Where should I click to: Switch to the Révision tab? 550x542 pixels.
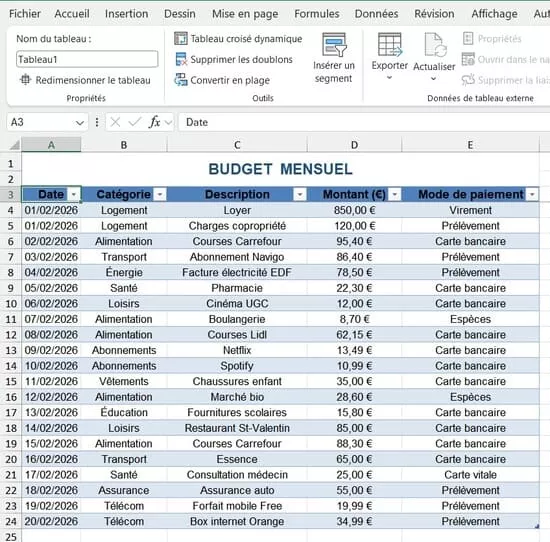(x=434, y=14)
